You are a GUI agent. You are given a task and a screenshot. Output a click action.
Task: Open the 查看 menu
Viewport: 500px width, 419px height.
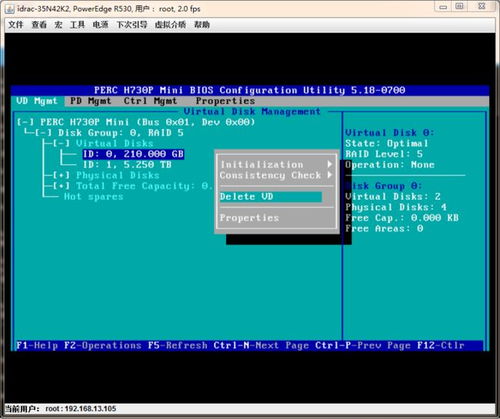tap(39, 24)
